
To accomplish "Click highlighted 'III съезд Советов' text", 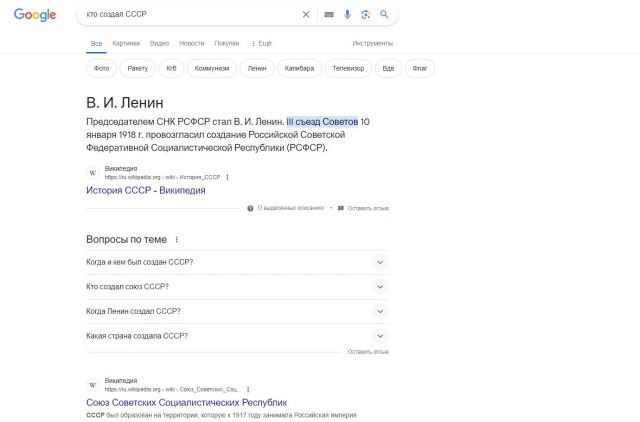I will tap(322, 122).
